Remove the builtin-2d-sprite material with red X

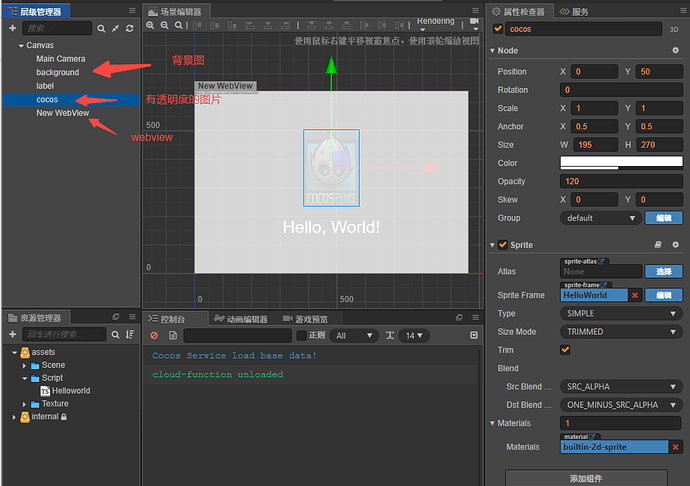tap(676, 447)
